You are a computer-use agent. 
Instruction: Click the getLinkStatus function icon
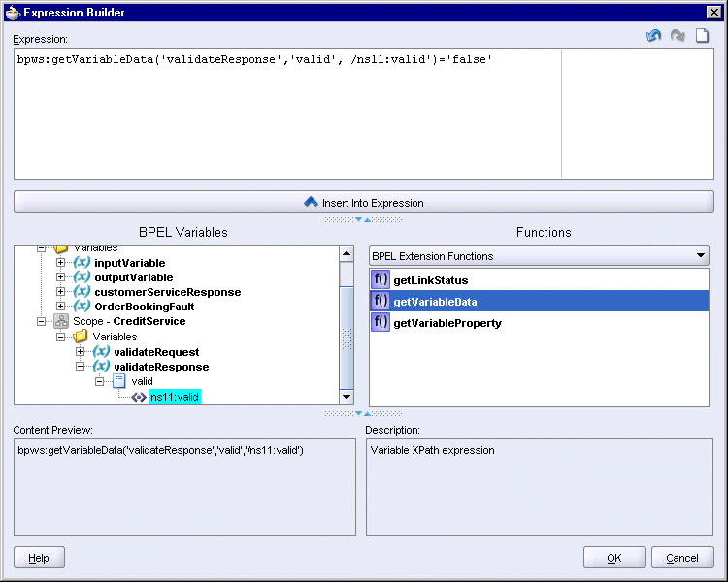pyautogui.click(x=381, y=279)
